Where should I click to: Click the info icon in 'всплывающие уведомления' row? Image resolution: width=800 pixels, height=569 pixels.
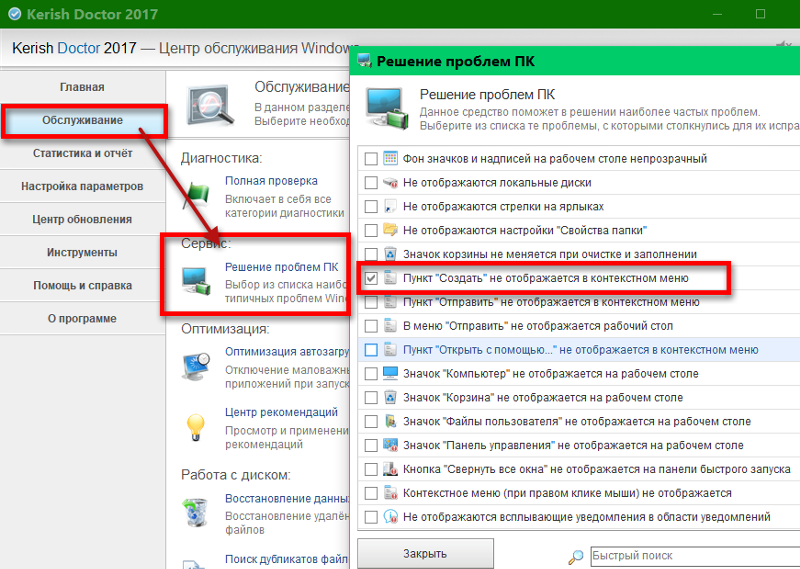390,516
